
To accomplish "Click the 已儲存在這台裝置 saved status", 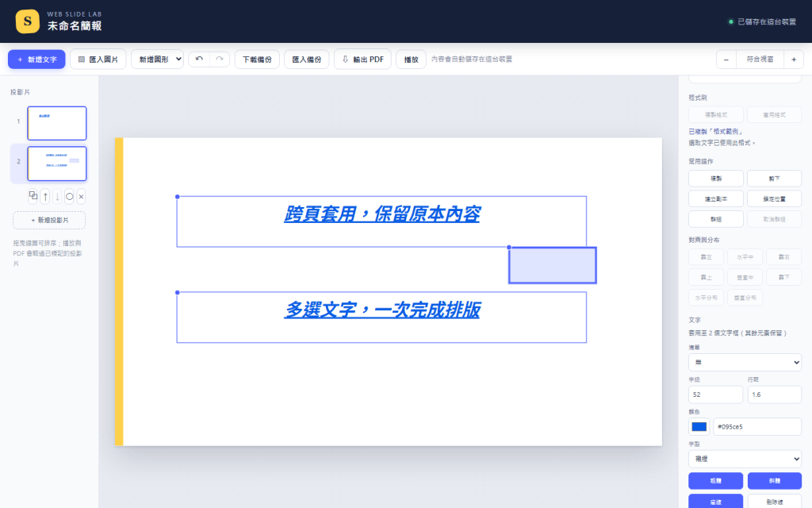I will 762,21.
